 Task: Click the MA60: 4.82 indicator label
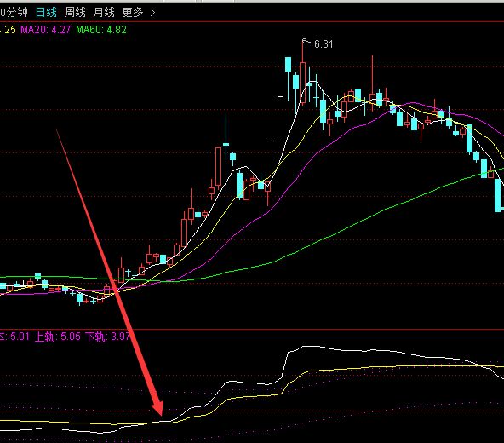101,30
